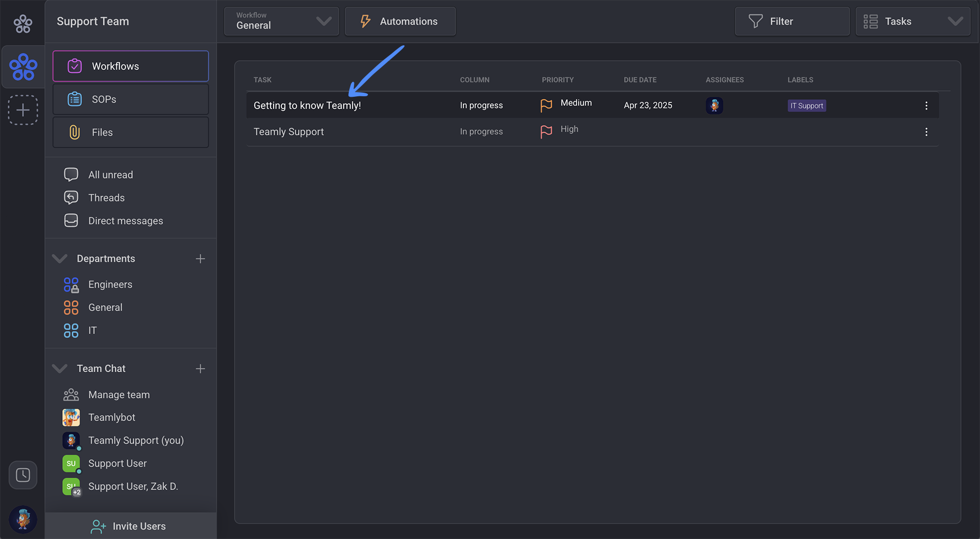Open the user profile avatar at bottom
Image resolution: width=980 pixels, height=539 pixels.
tap(23, 519)
